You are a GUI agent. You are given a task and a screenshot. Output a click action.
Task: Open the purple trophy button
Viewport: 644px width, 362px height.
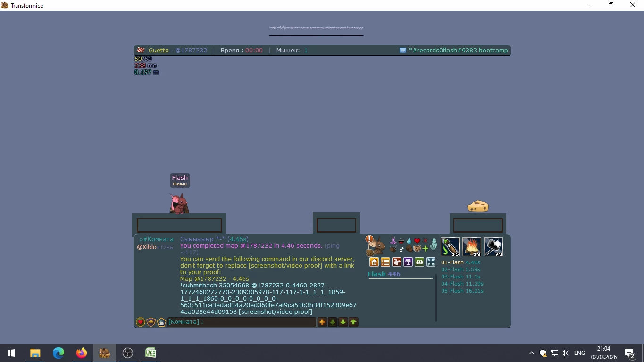click(408, 262)
